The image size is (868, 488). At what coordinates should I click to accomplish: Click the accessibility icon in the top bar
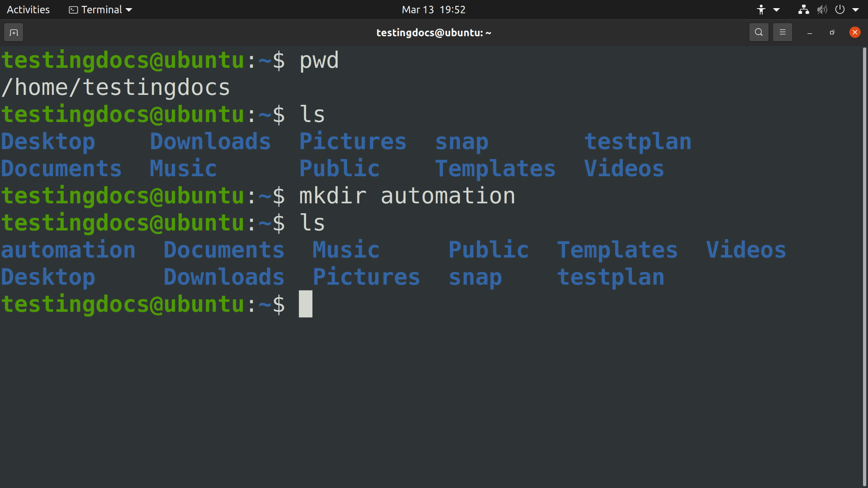coord(761,9)
